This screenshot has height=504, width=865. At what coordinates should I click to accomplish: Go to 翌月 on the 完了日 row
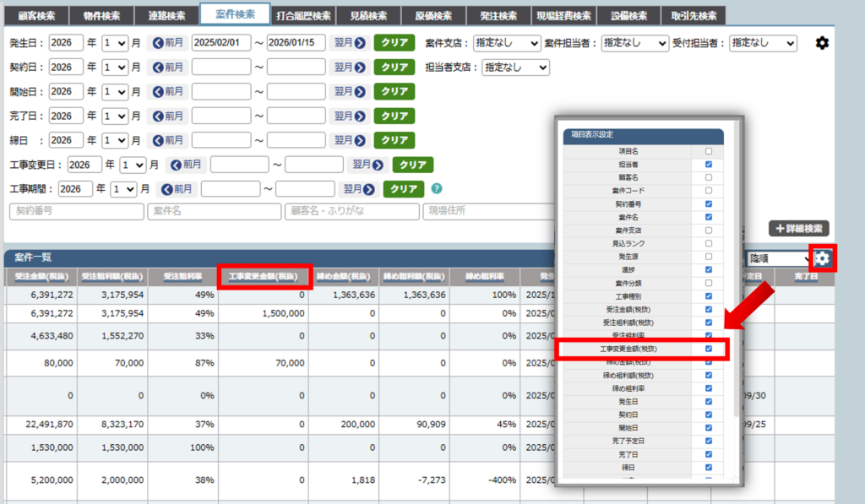[349, 116]
